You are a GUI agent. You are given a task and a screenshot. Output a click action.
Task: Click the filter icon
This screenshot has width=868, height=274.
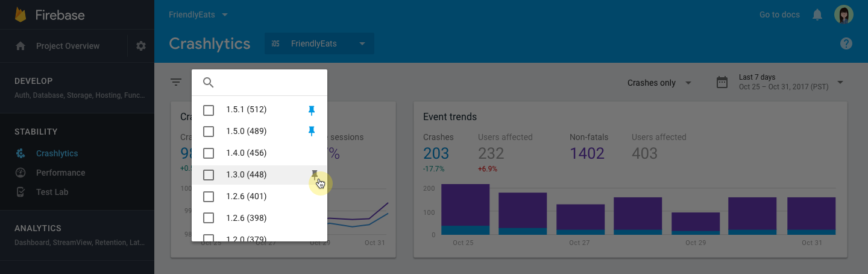[x=176, y=83]
